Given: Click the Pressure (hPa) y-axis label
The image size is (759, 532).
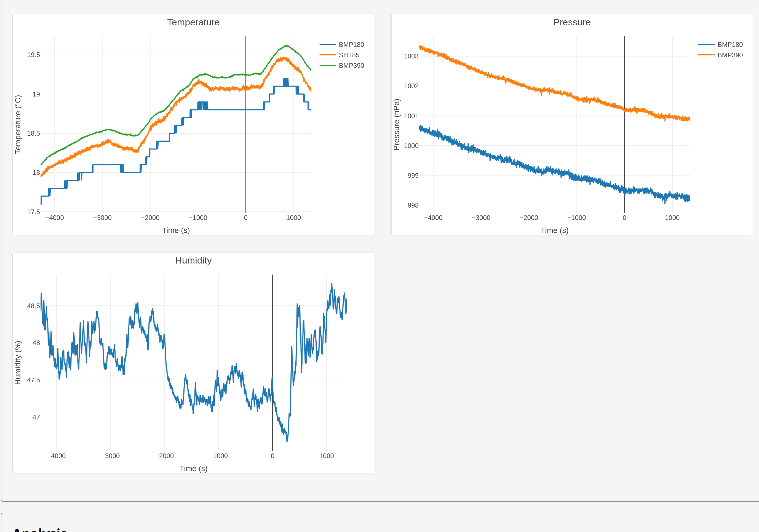Looking at the screenshot, I should 396,124.
